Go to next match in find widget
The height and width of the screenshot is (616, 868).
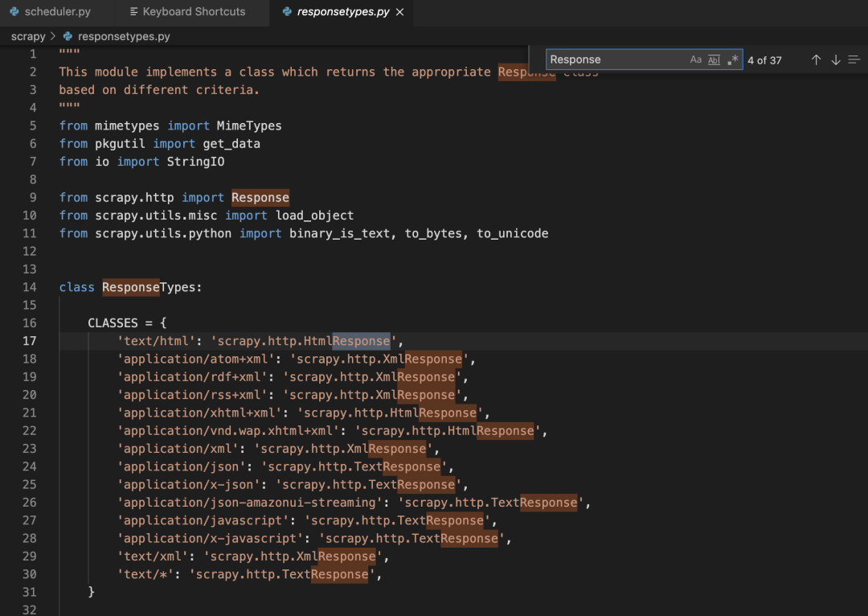tap(836, 60)
